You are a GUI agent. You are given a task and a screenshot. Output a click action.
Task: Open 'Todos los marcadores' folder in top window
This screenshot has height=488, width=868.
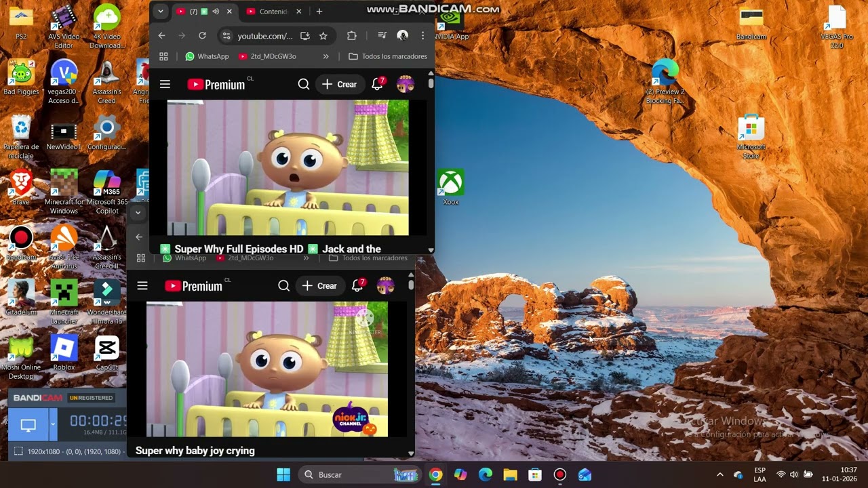tap(388, 56)
